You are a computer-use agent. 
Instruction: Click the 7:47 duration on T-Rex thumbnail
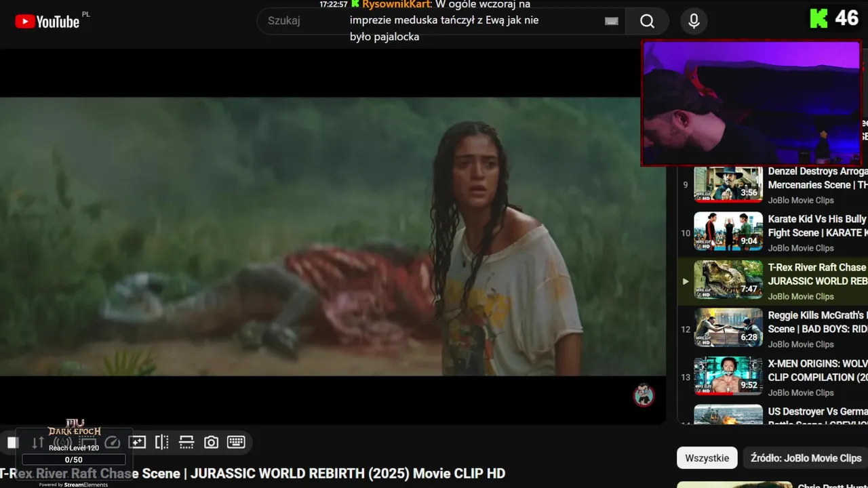click(x=749, y=289)
